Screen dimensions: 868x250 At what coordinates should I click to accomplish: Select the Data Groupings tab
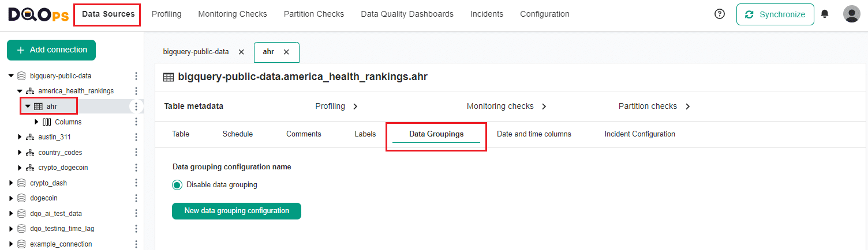click(436, 134)
